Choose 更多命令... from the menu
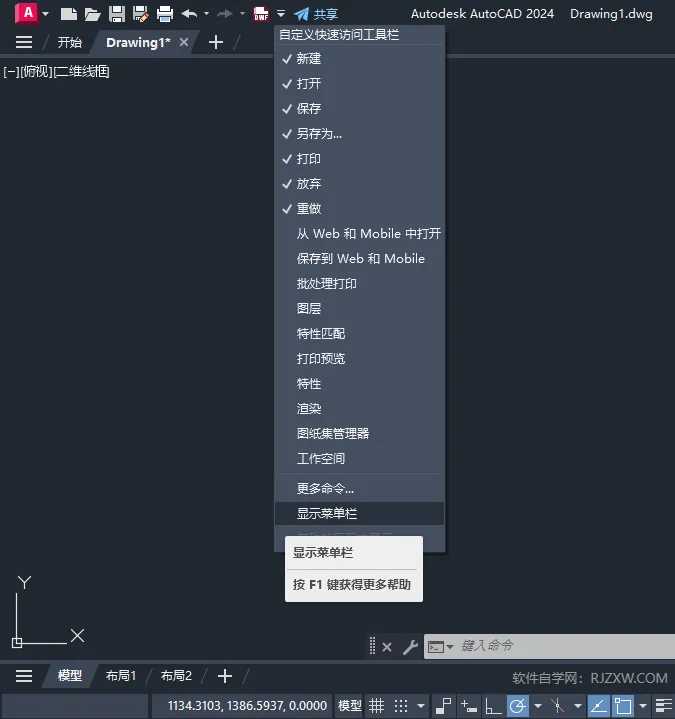The height and width of the screenshot is (719, 675). [x=360, y=489]
